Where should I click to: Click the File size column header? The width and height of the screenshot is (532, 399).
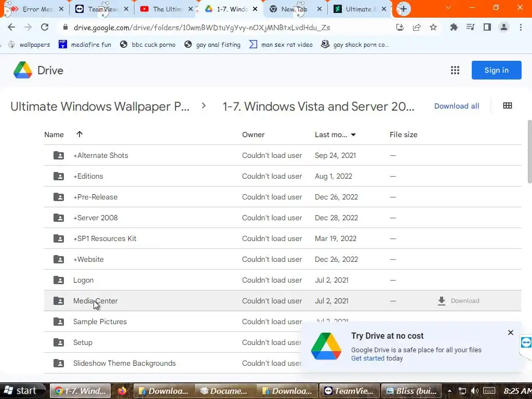[403, 135]
